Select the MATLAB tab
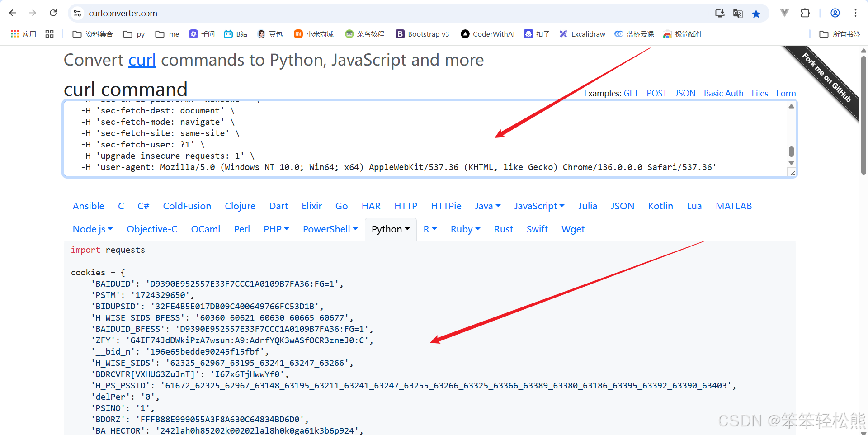 tap(734, 206)
